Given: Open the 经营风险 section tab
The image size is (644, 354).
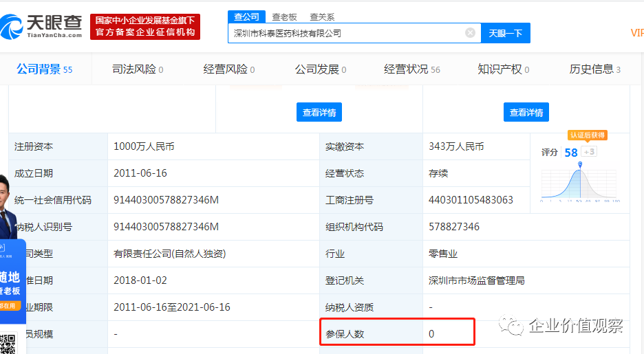Looking at the screenshot, I should [228, 69].
